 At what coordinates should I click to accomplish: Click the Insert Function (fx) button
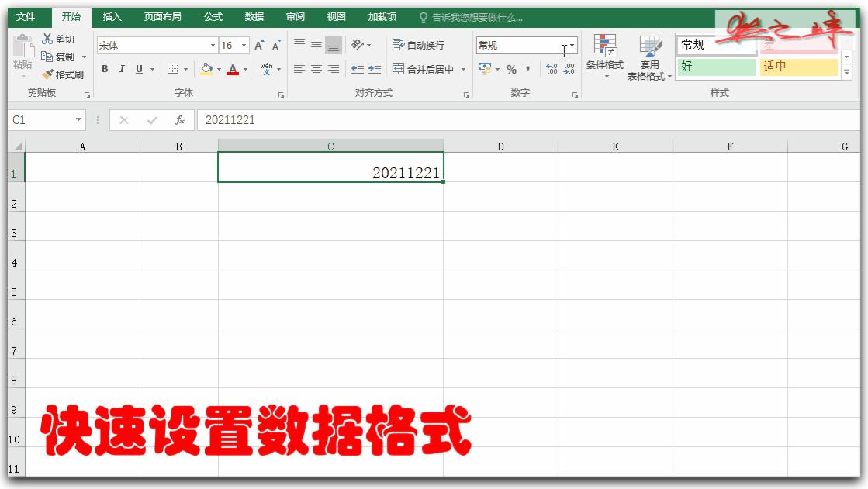178,119
